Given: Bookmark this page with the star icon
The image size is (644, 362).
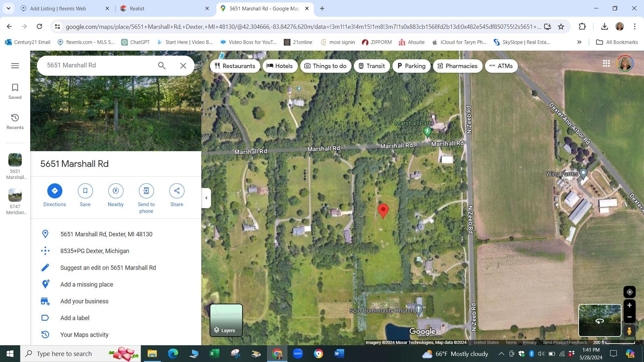Looking at the screenshot, I should point(561,27).
